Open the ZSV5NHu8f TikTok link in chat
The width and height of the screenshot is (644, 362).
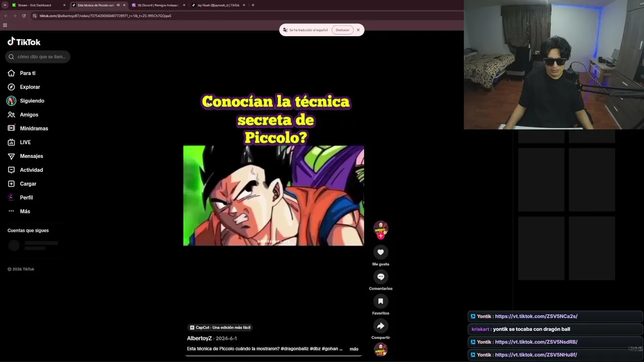536,355
